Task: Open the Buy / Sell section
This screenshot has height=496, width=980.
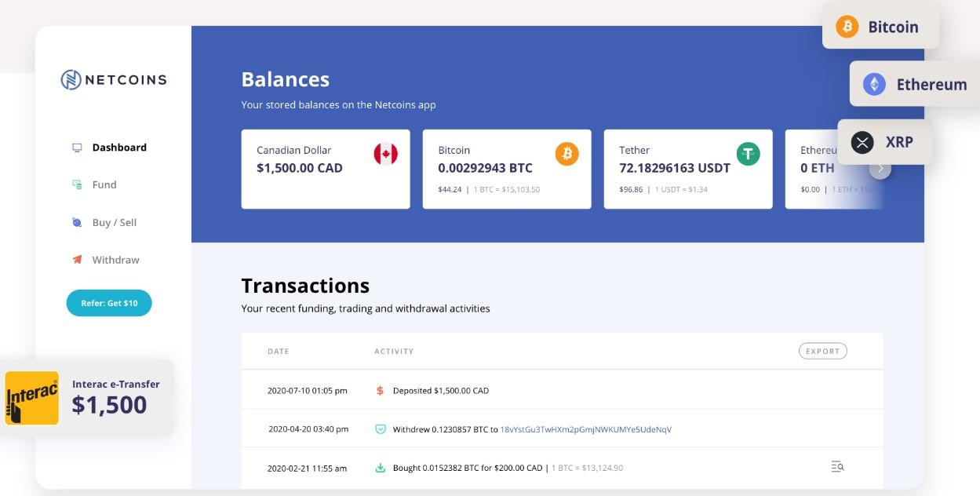Action: 114,223
